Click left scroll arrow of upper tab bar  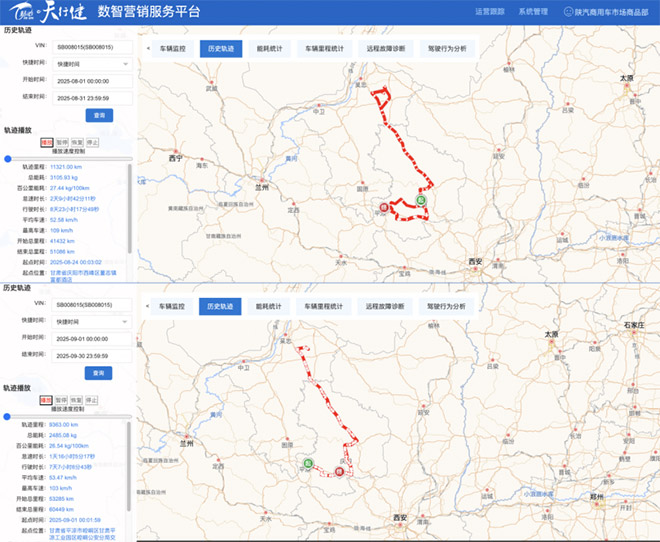149,48
